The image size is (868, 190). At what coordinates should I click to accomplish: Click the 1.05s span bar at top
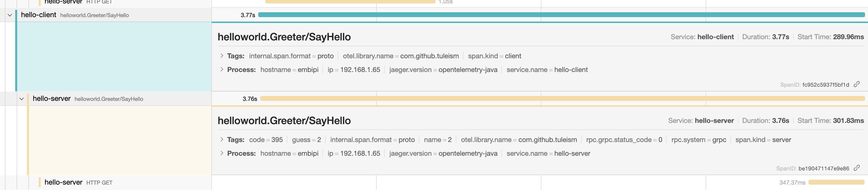pos(350,2)
